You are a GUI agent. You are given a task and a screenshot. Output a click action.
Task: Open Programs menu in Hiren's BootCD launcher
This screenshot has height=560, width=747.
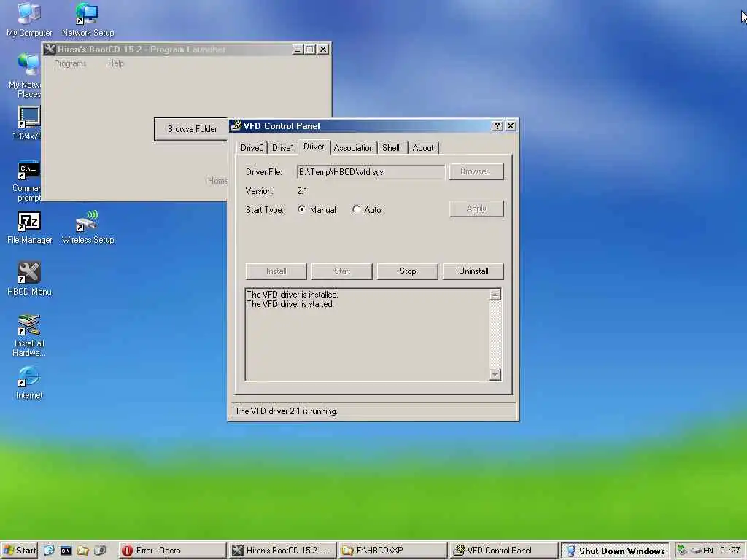[70, 63]
